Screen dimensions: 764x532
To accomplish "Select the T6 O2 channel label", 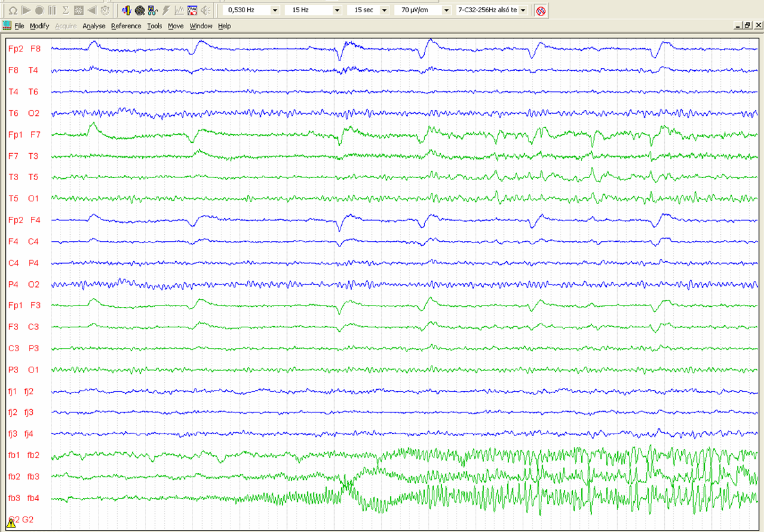I will [x=23, y=113].
